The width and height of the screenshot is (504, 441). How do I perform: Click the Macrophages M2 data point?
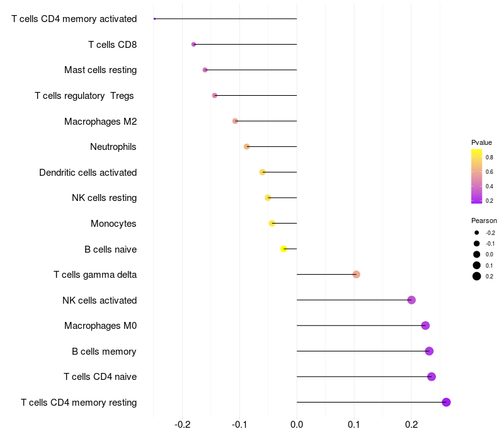tap(235, 121)
